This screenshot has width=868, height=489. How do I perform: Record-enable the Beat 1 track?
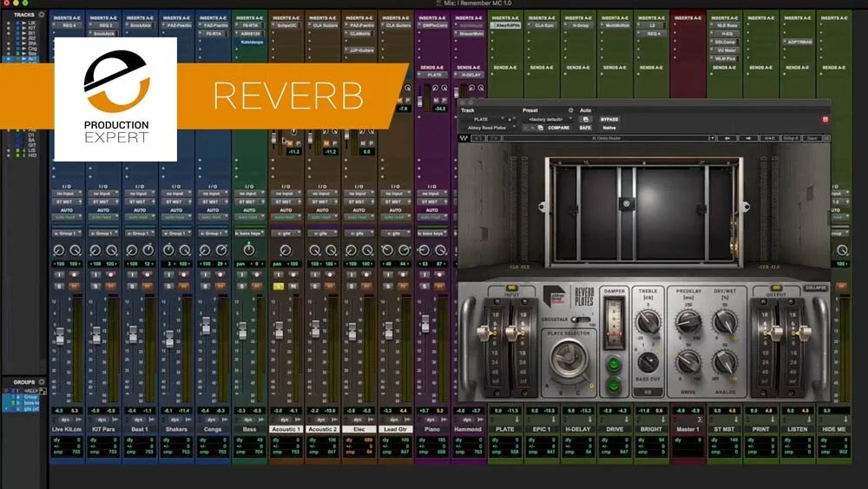pyautogui.click(x=148, y=274)
